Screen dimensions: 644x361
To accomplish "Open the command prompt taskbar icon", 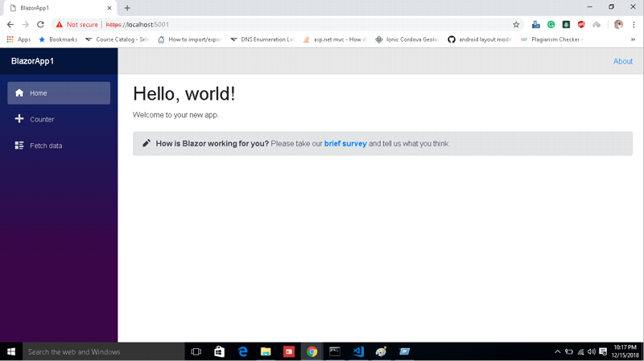I will (x=335, y=351).
